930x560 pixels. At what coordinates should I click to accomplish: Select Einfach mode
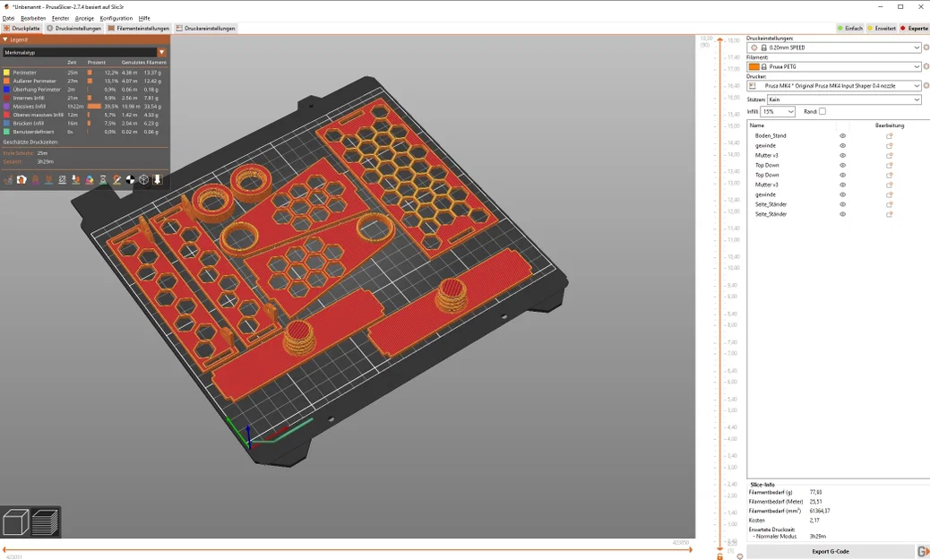850,28
